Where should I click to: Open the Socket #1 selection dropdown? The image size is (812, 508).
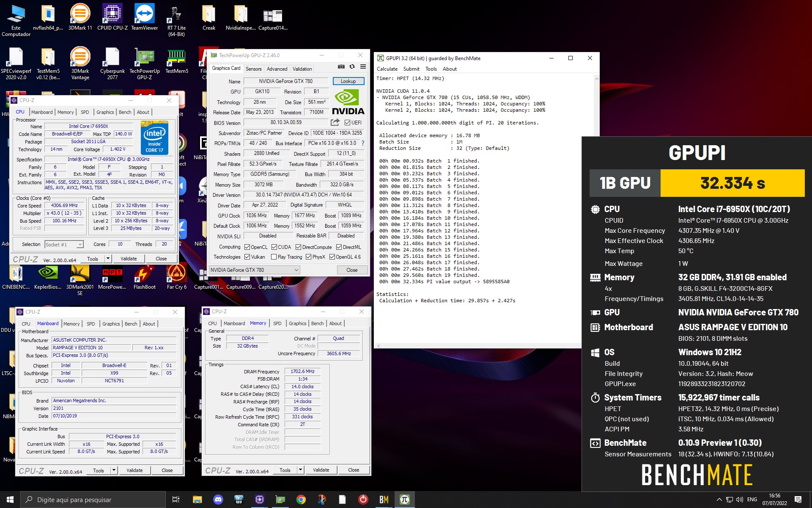tap(64, 245)
